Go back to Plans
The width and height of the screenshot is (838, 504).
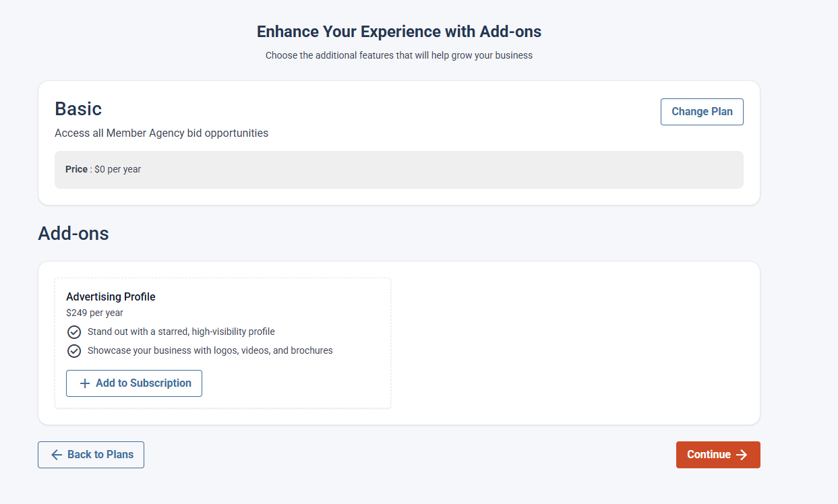point(91,455)
